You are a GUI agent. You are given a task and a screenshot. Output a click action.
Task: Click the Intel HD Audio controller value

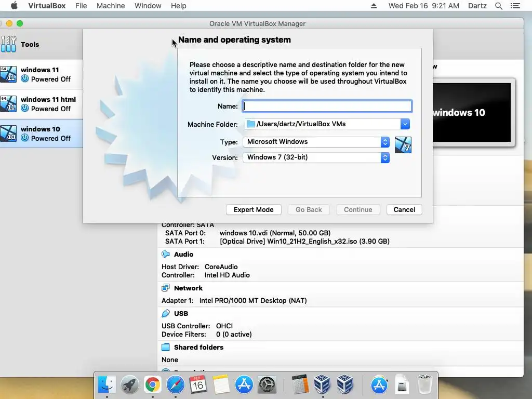[227, 275]
